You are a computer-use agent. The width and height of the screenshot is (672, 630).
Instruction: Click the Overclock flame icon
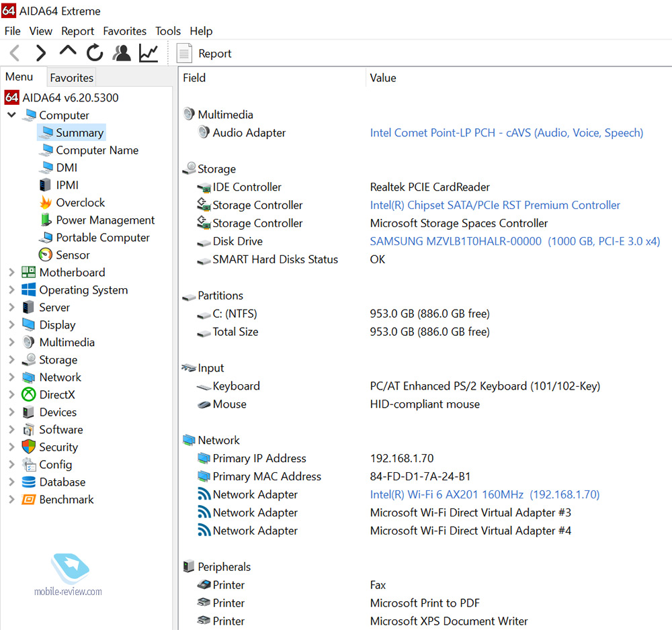pyautogui.click(x=46, y=203)
